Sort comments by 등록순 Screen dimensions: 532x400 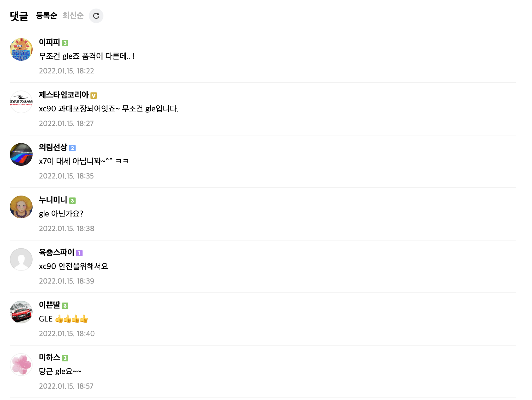tap(46, 15)
